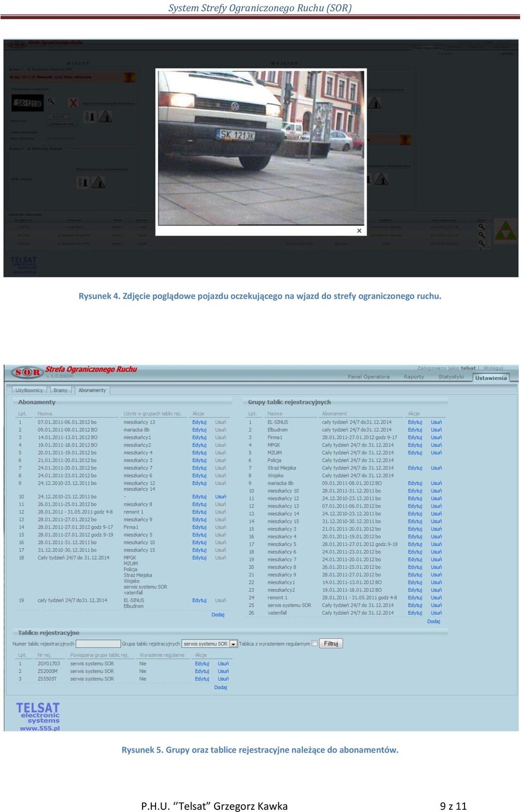Delete the Elbudrom plate group
Screen dimensions: 524x812
[x=436, y=430]
